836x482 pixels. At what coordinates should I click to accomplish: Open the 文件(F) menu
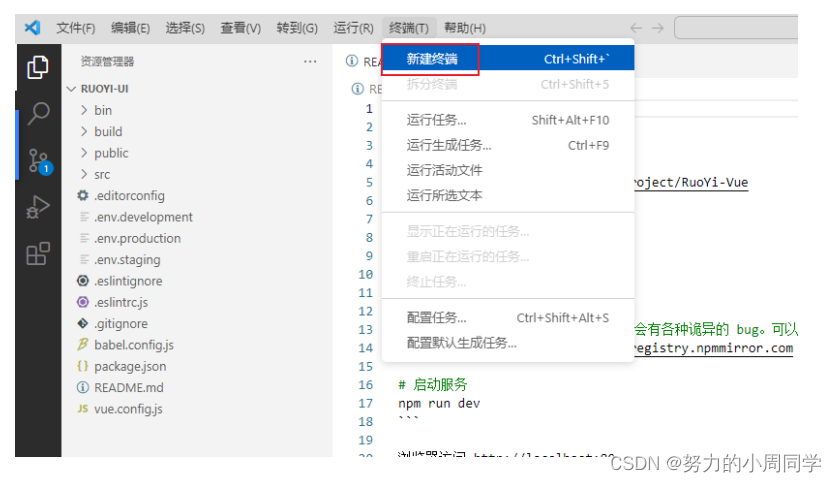tap(76, 28)
